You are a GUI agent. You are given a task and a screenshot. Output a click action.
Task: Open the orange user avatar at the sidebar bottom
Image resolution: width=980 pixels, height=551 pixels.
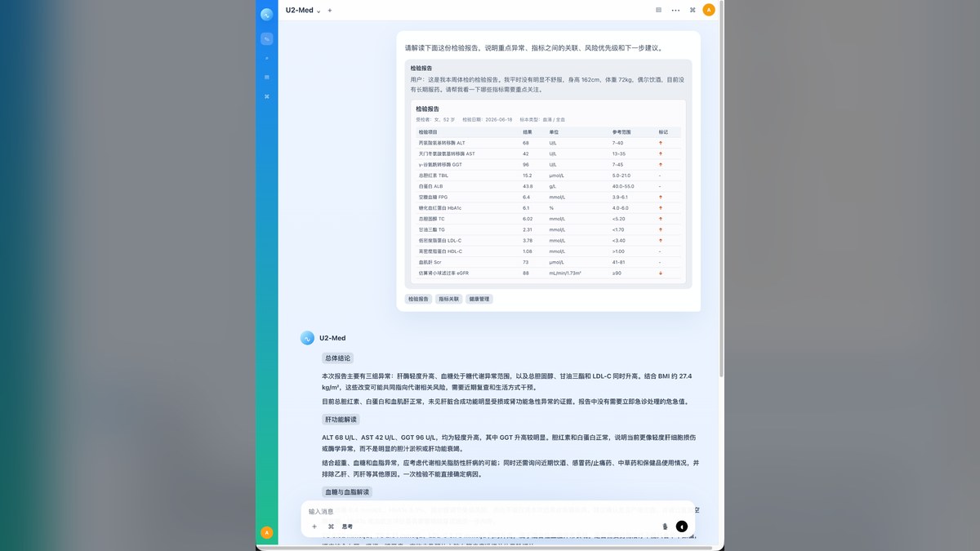(266, 532)
